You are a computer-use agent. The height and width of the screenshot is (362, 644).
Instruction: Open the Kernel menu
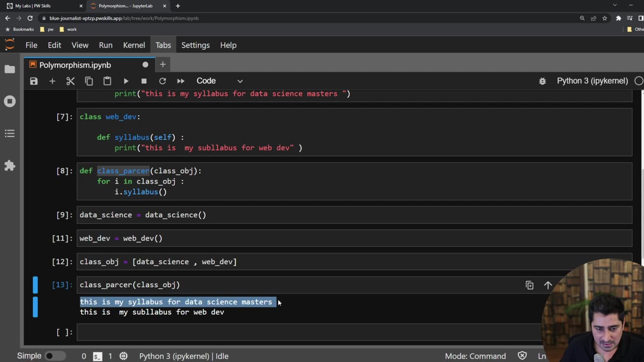tap(134, 45)
